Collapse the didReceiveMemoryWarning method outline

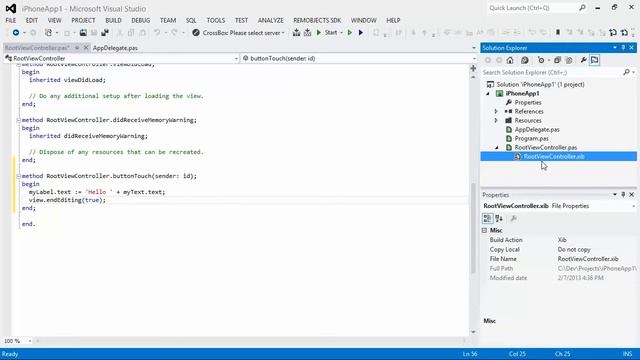pyautogui.click(x=18, y=120)
